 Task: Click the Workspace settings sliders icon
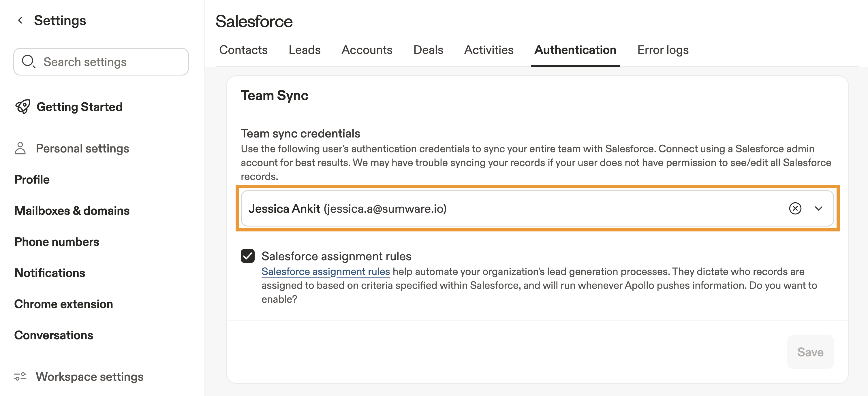pos(20,376)
